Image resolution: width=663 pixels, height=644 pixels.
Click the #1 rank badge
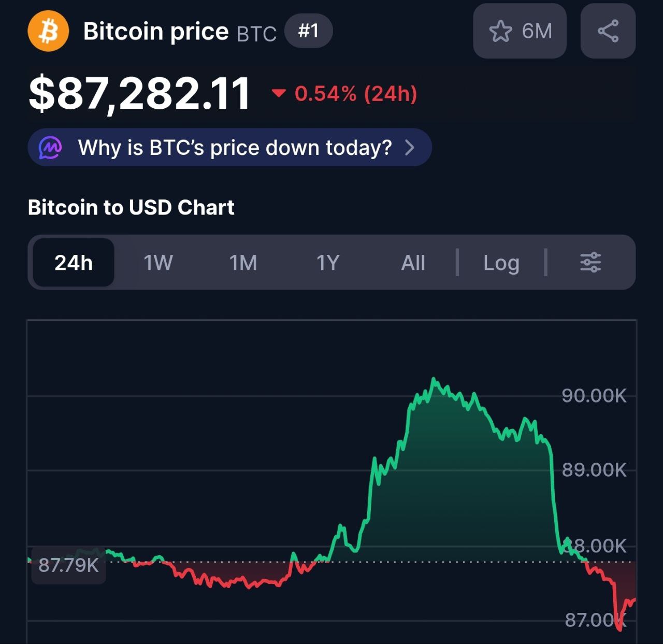(x=308, y=31)
